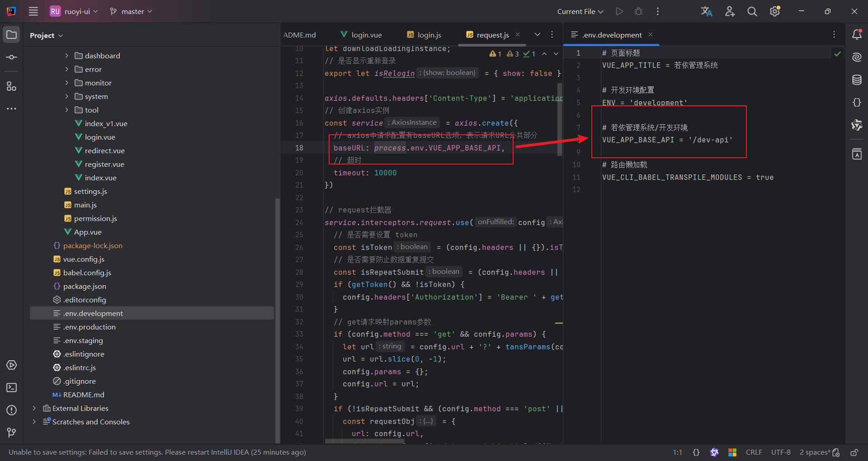The image size is (868, 461).
Task: Switch to the request.js tab
Action: [x=487, y=35]
